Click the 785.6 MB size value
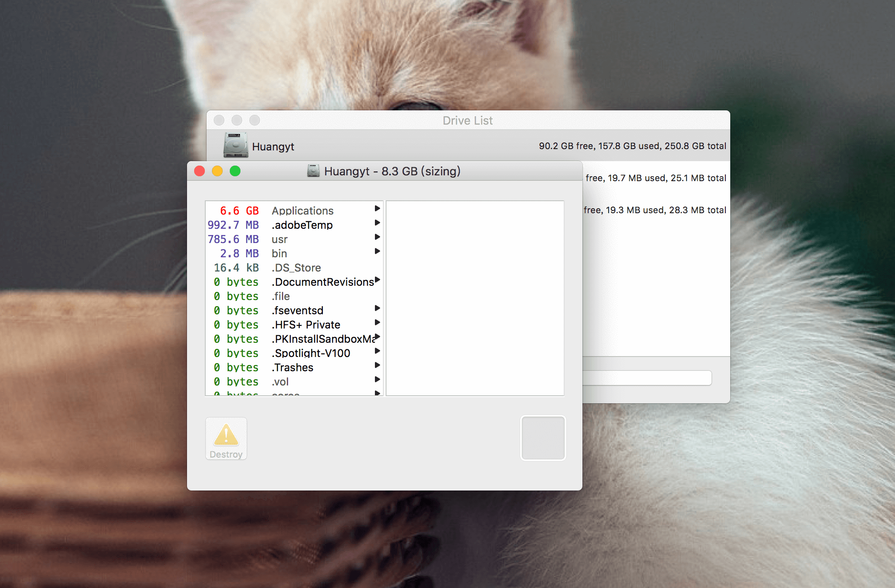 point(233,239)
